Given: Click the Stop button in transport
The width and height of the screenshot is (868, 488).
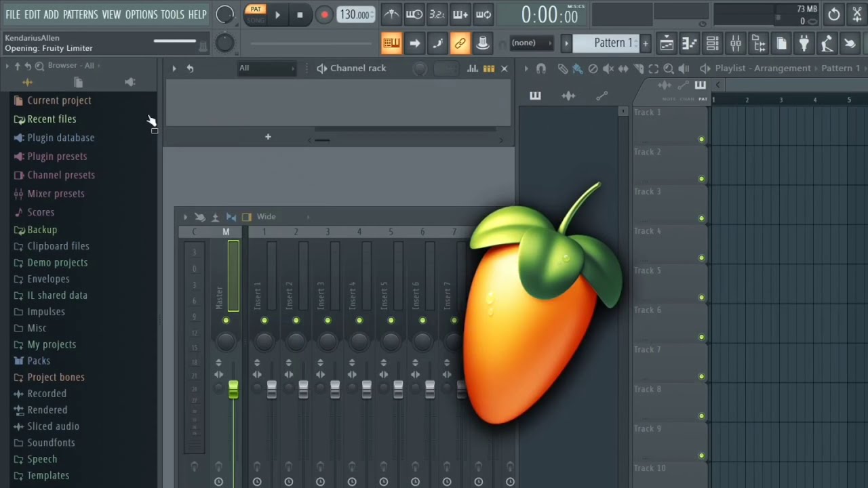Looking at the screenshot, I should (x=300, y=14).
